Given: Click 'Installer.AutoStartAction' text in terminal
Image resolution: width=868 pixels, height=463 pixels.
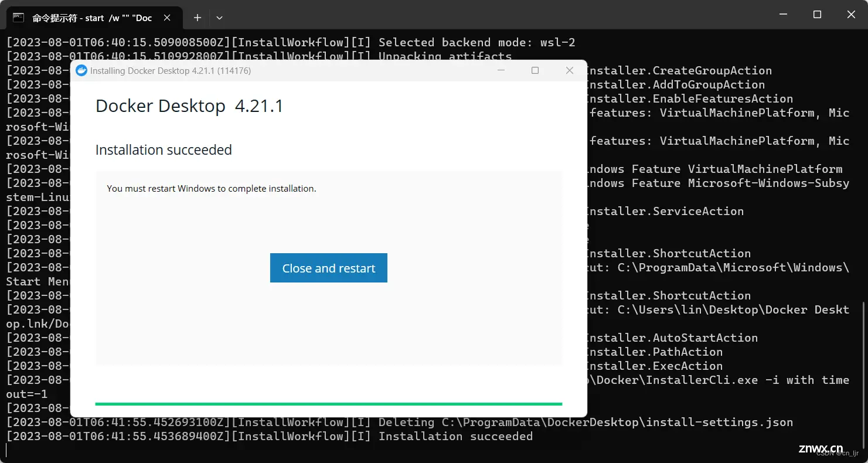Looking at the screenshot, I should [672, 338].
